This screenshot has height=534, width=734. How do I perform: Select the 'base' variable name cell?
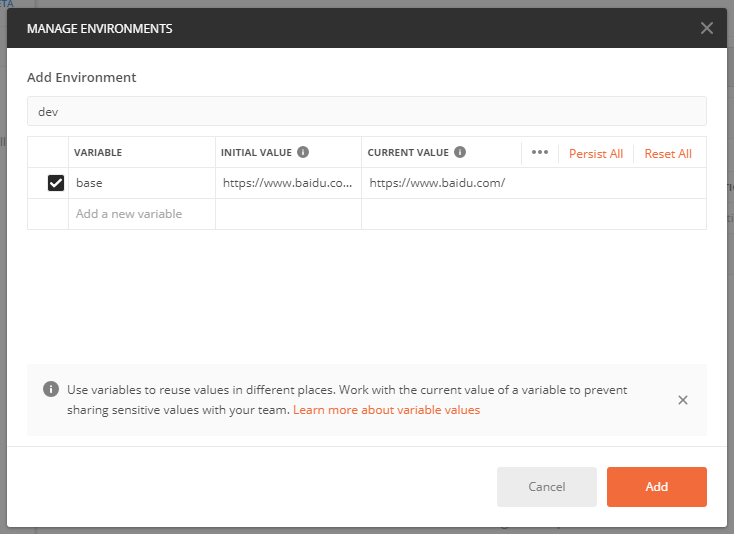(142, 183)
